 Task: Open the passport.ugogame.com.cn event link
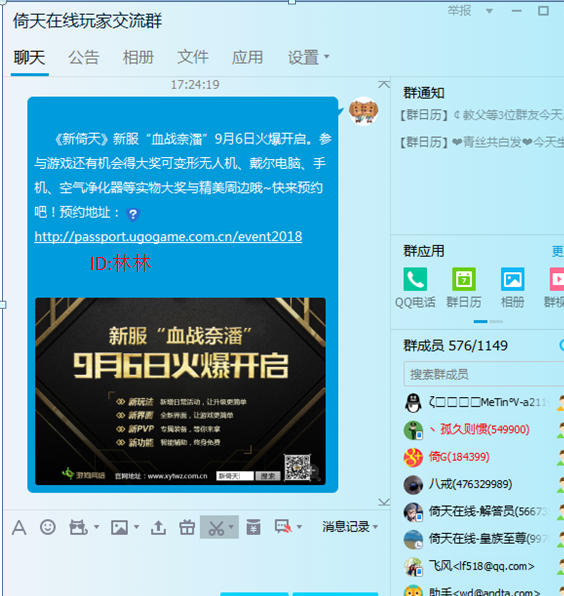pos(168,236)
